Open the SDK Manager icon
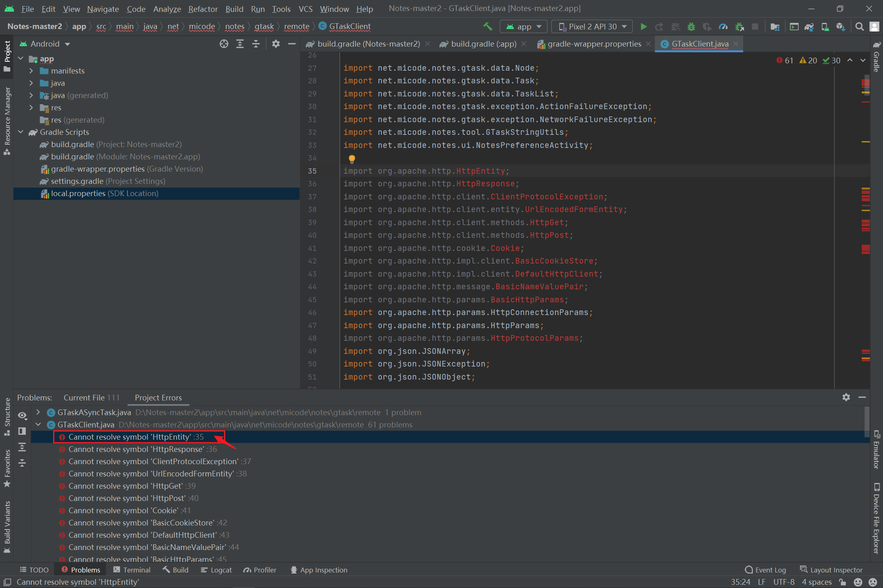The width and height of the screenshot is (883, 588). (840, 27)
